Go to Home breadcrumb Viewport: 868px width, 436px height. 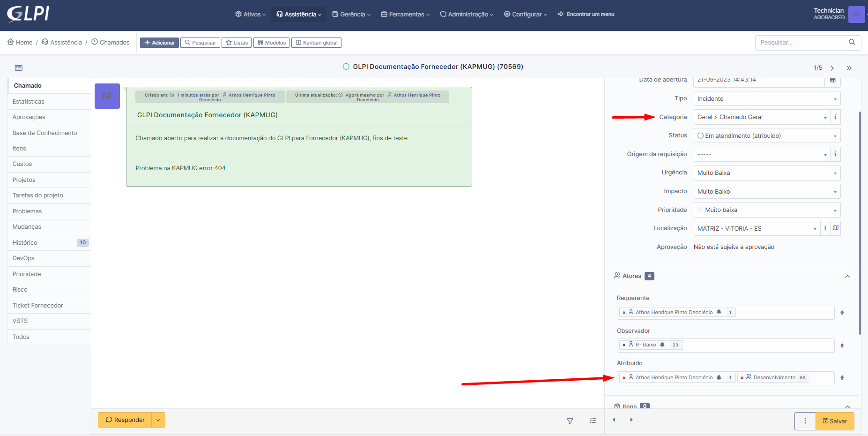coord(20,42)
